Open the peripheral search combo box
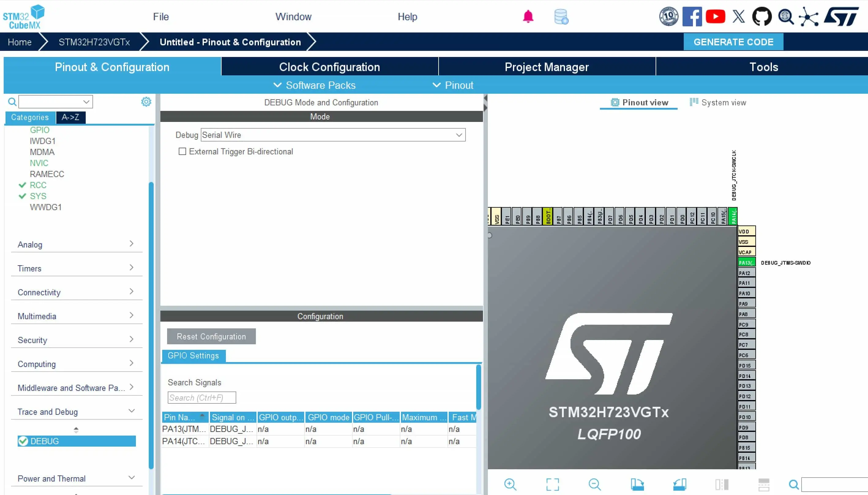 tap(56, 102)
